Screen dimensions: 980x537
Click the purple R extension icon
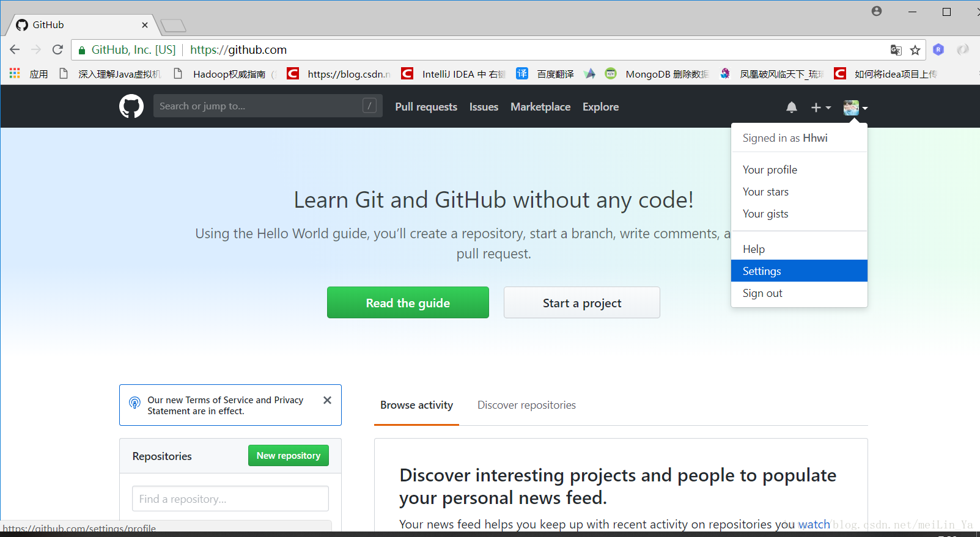(x=938, y=49)
